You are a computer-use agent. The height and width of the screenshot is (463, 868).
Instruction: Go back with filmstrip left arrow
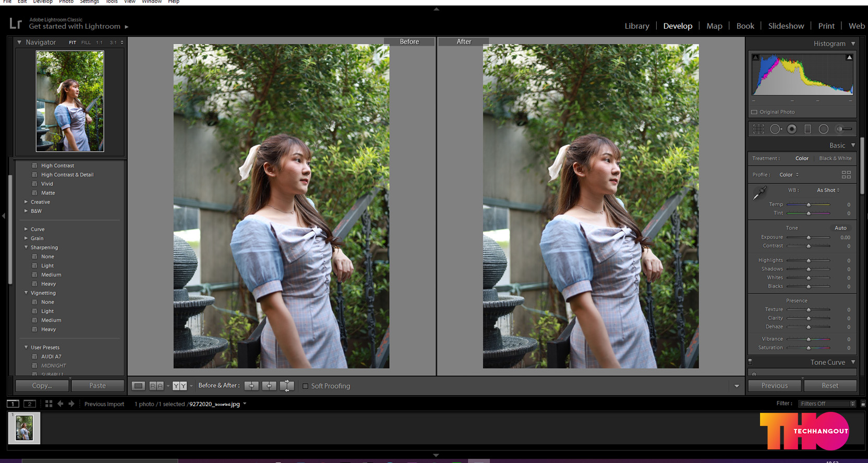tap(60, 403)
